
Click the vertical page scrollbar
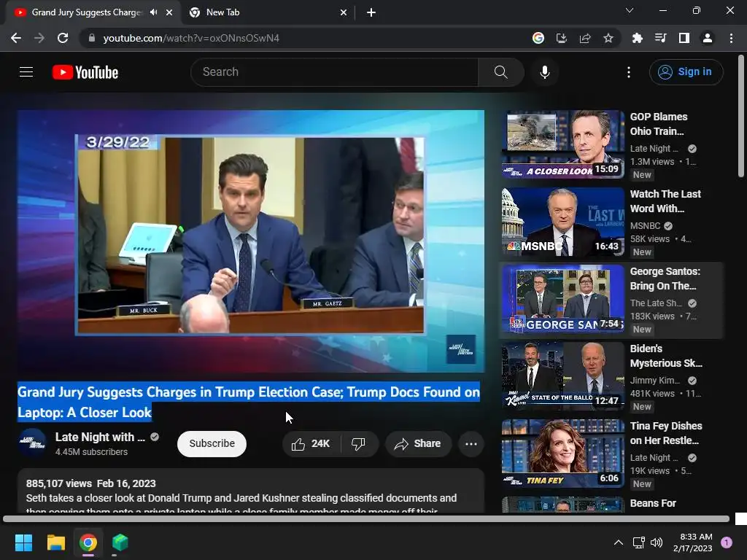[x=741, y=116]
